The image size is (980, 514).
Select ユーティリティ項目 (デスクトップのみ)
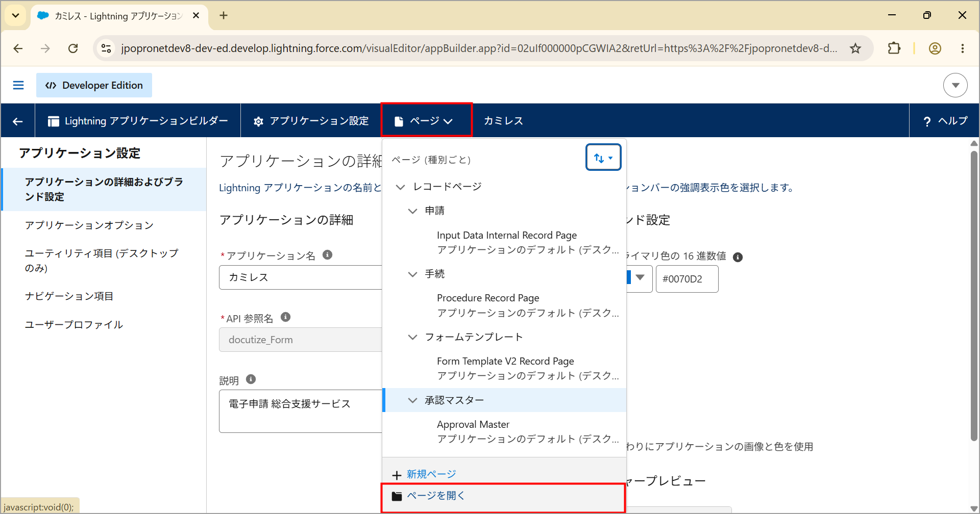tap(102, 260)
